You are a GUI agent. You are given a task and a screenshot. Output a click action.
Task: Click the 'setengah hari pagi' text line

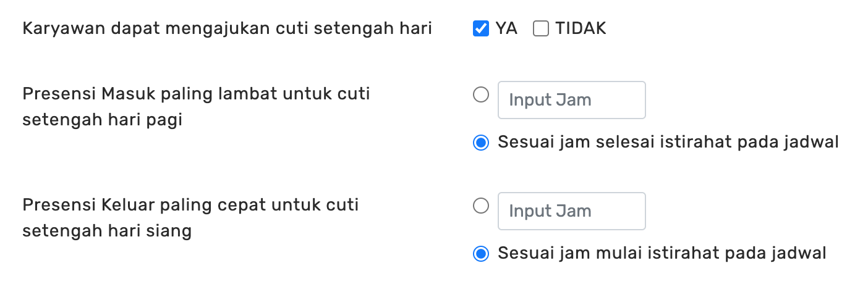point(102,120)
